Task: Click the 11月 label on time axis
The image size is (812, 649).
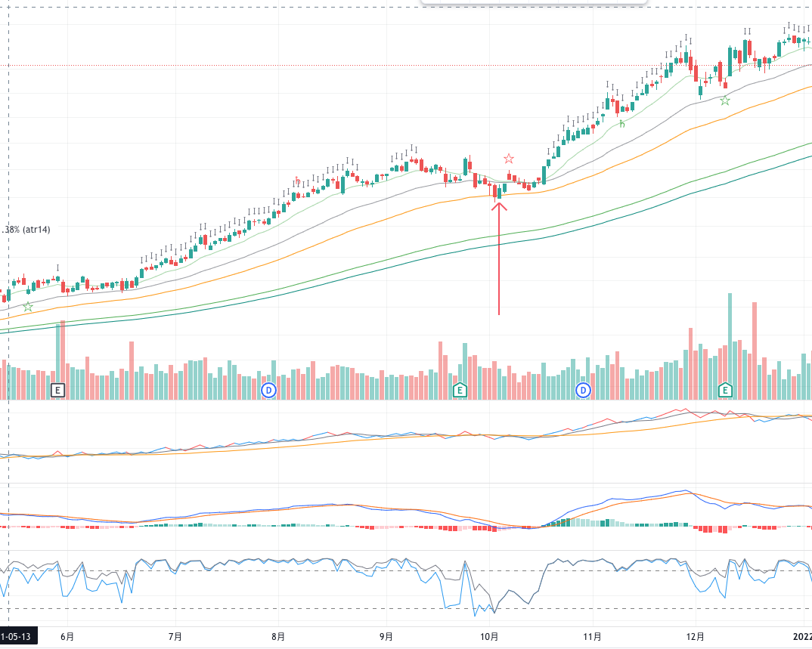Action: click(593, 637)
